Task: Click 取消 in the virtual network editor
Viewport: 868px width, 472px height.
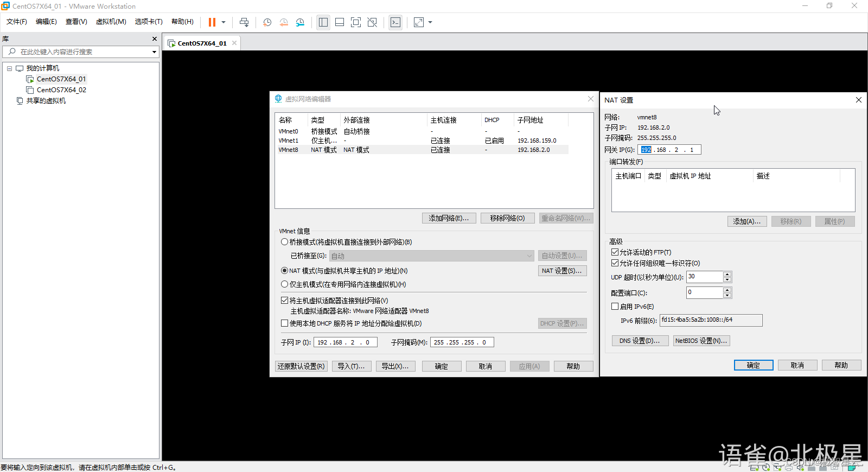Action: 486,366
